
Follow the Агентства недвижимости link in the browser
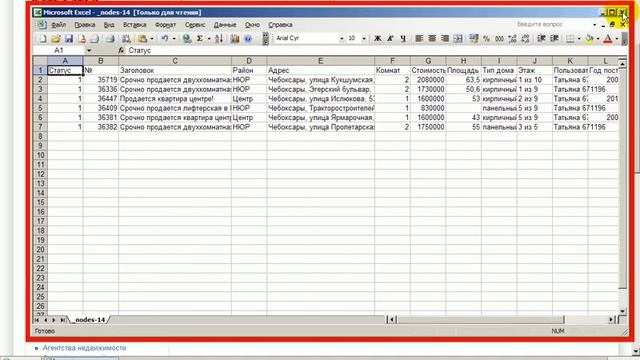84,348
